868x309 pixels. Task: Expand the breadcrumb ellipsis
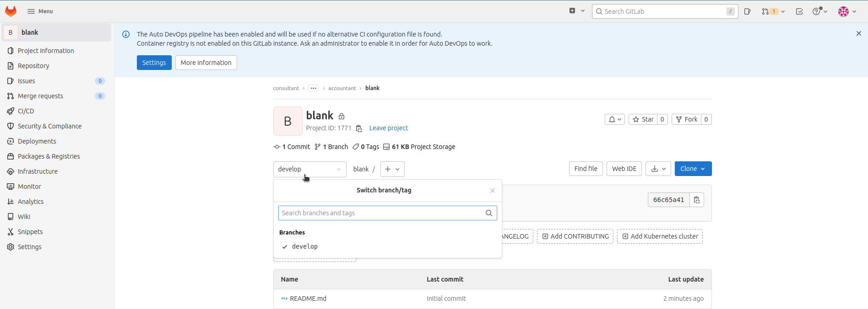tap(314, 88)
